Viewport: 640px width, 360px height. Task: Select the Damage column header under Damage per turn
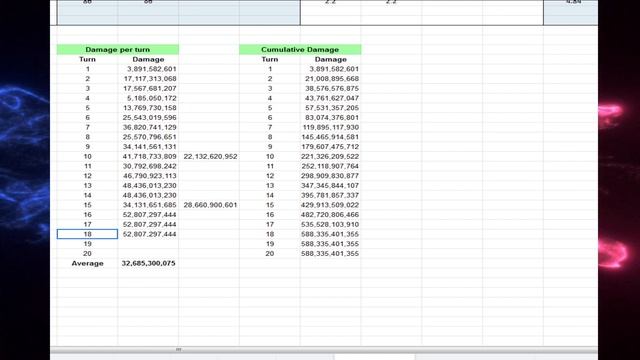point(148,59)
